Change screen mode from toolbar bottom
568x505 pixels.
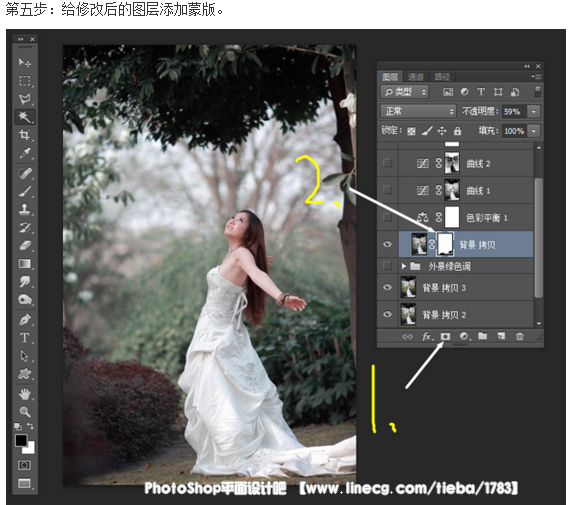pyautogui.click(x=24, y=483)
